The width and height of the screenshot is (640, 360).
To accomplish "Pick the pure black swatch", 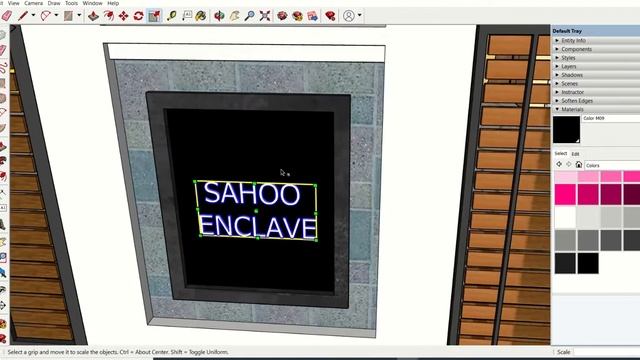I will click(x=588, y=263).
